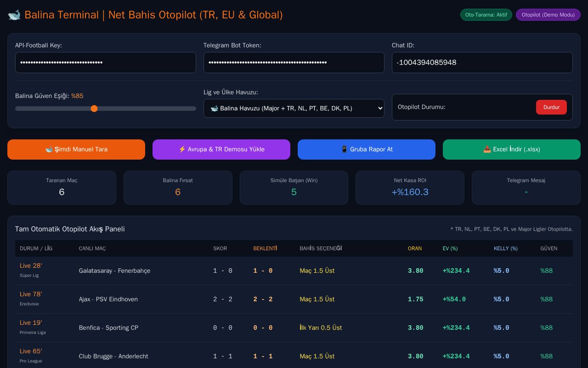
Task: Click the Oto-Tarama: Aktif status badge
Action: 486,15
